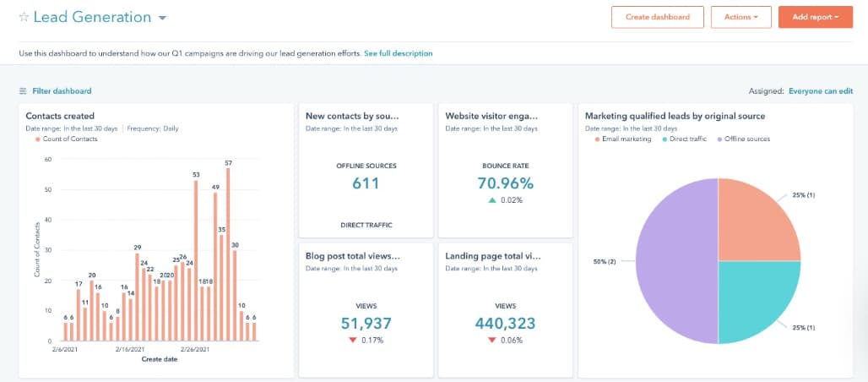Star the Lead Generation dashboard as favorite
Image resolution: width=868 pixels, height=382 pixels.
click(24, 17)
